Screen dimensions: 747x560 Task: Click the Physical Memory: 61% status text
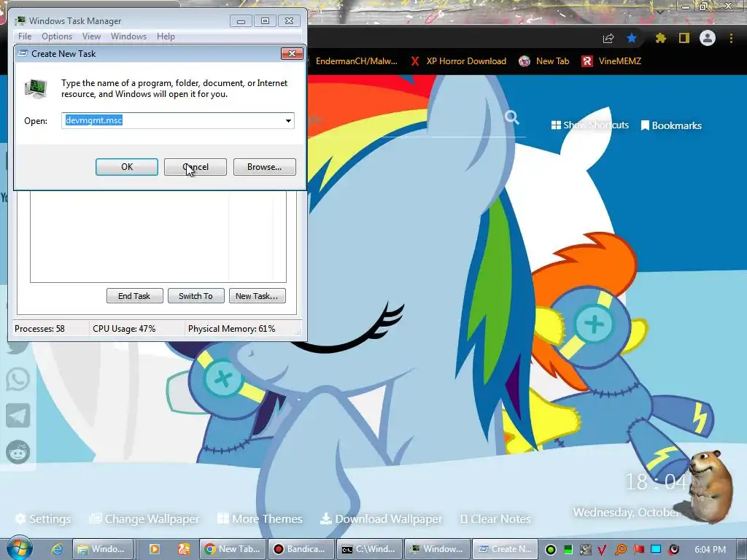(231, 329)
